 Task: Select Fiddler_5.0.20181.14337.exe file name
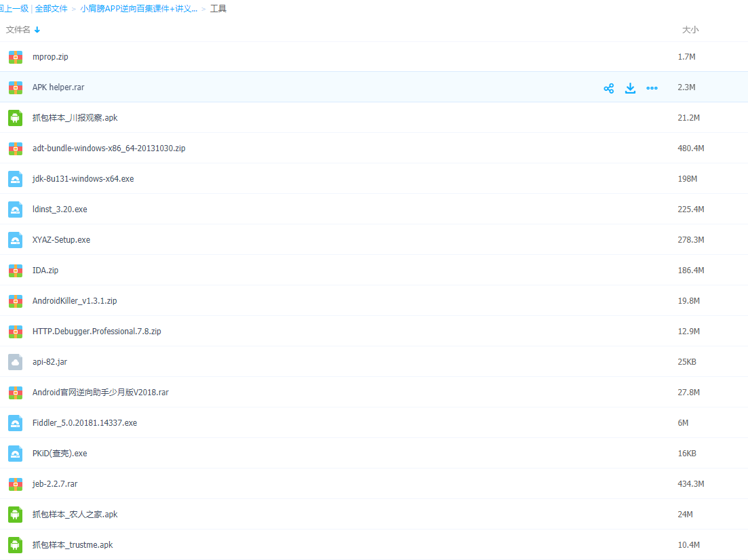85,423
